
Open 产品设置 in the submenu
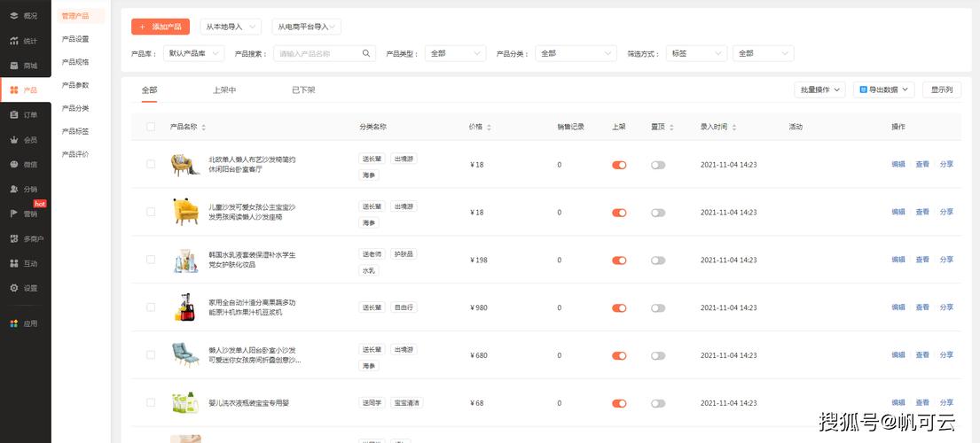click(75, 39)
